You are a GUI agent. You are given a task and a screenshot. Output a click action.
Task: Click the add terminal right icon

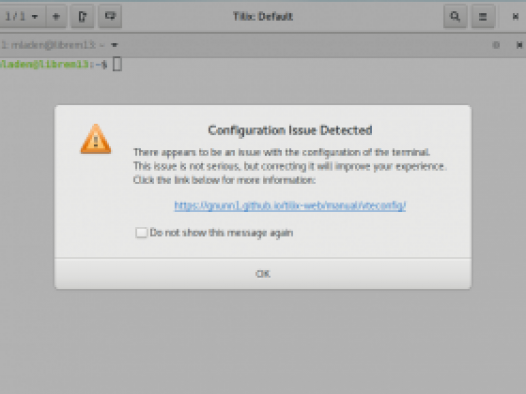coord(83,16)
